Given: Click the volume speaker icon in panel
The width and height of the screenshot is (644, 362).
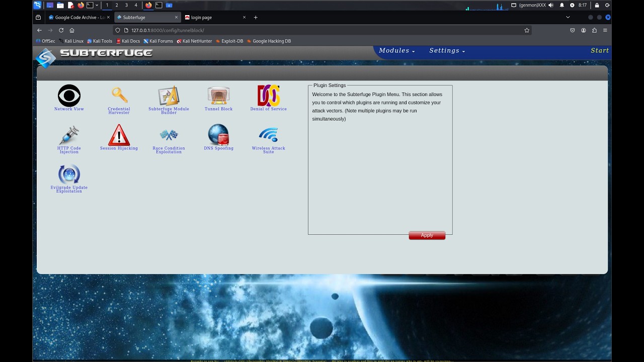Looking at the screenshot, I should pyautogui.click(x=551, y=5).
